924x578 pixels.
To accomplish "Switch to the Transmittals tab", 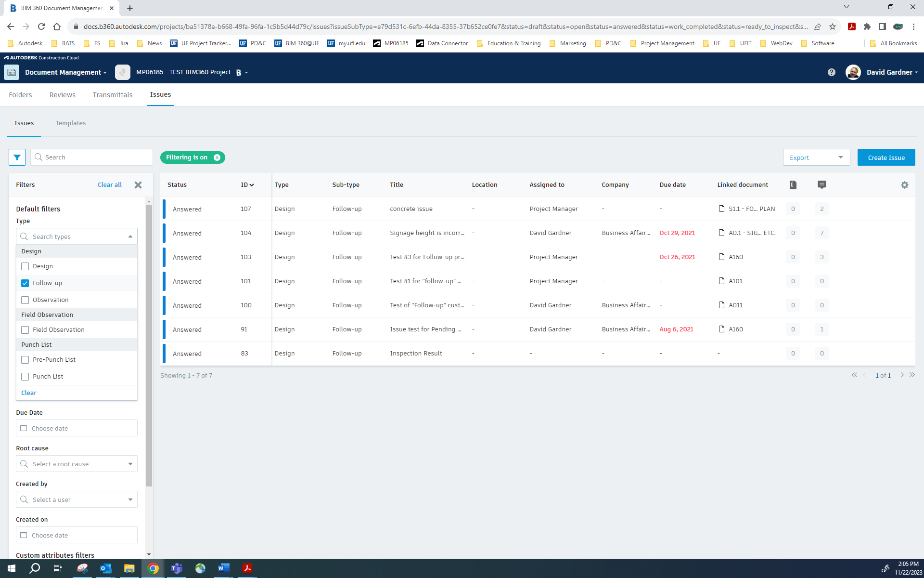I will tap(113, 95).
